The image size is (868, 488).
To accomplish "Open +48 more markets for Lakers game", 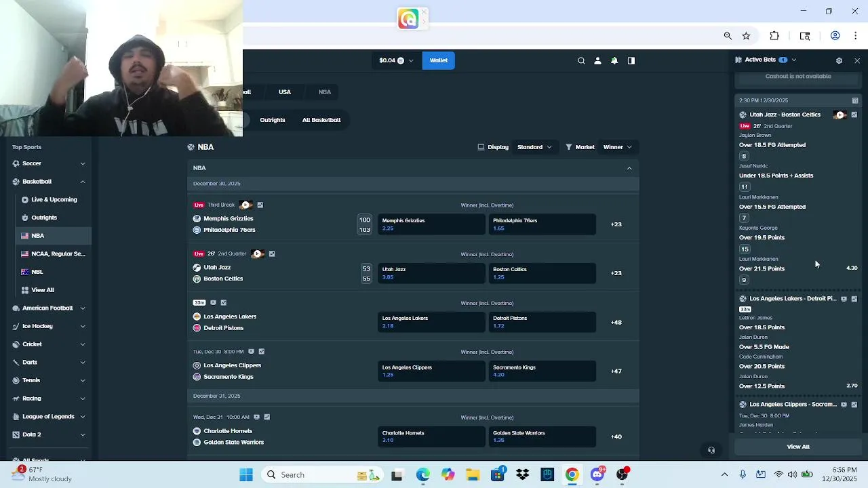I will pyautogui.click(x=616, y=322).
